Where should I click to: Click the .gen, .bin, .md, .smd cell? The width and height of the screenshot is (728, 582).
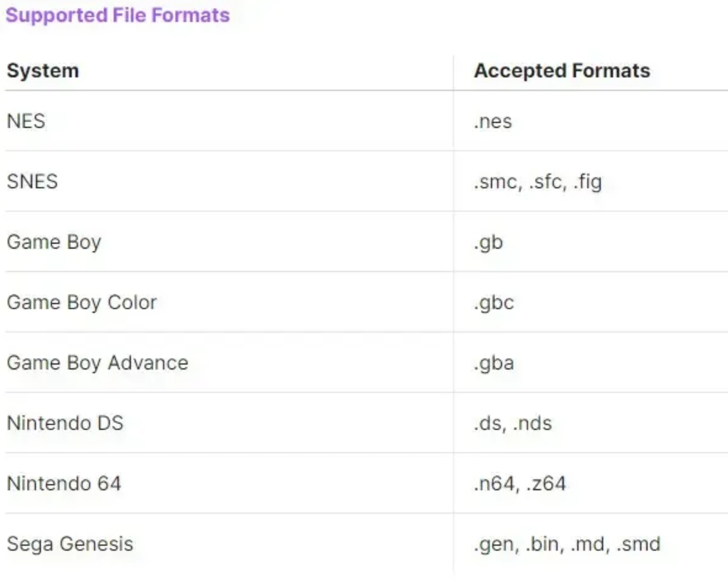coord(567,545)
